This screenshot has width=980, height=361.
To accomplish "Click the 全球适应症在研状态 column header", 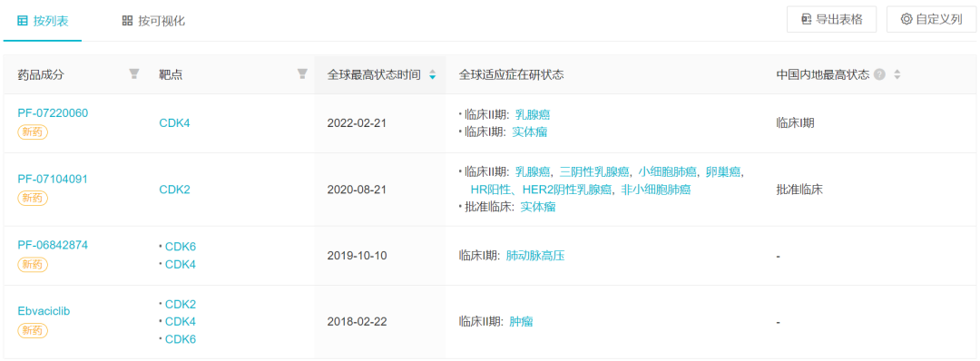I will point(511,74).
